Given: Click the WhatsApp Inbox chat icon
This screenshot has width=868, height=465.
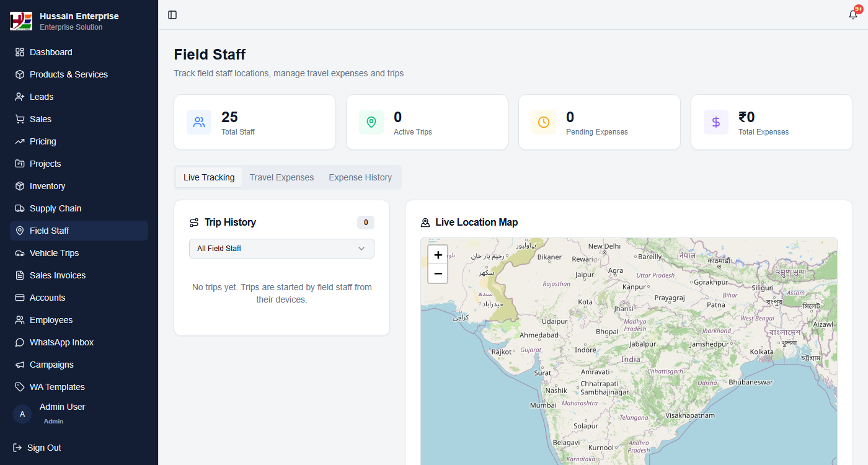Looking at the screenshot, I should tap(20, 342).
